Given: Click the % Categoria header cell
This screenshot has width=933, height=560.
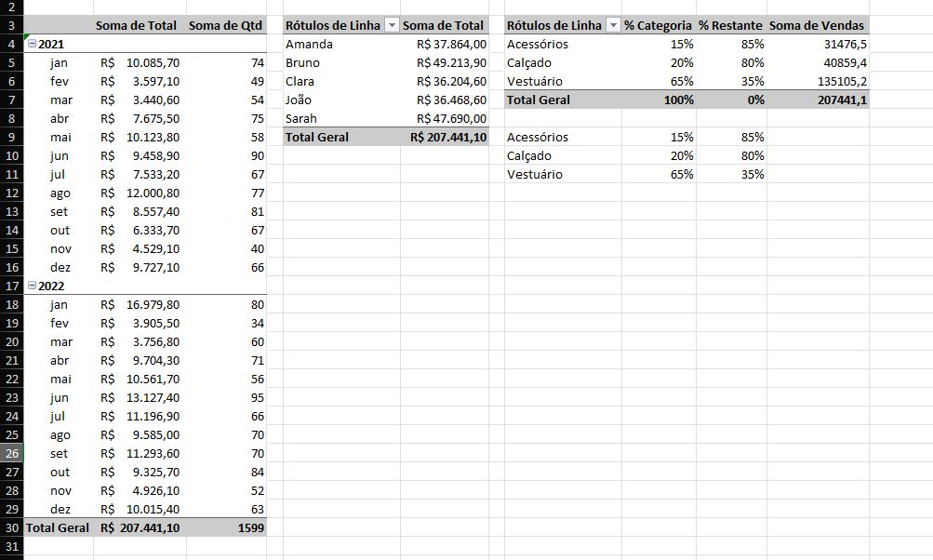Looking at the screenshot, I should click(x=658, y=25).
